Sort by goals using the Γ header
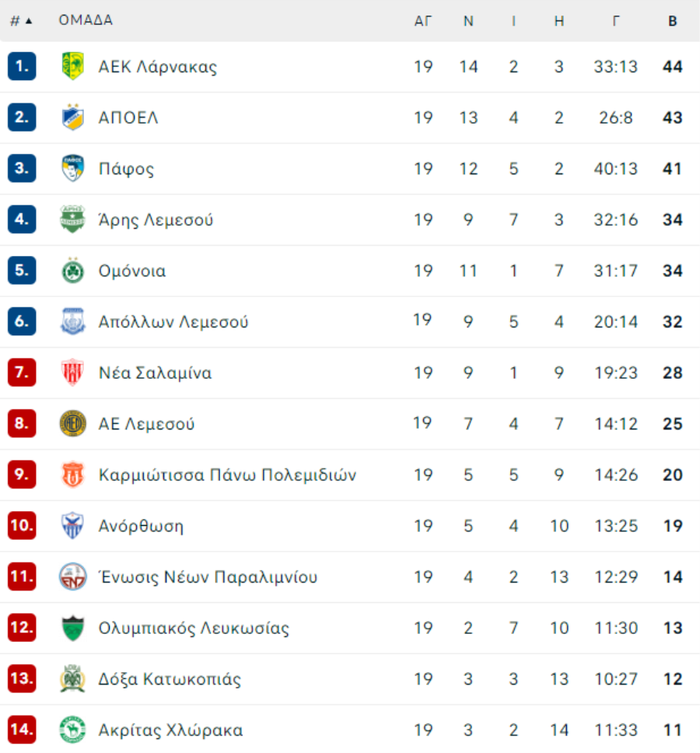700x753 pixels. click(x=616, y=21)
